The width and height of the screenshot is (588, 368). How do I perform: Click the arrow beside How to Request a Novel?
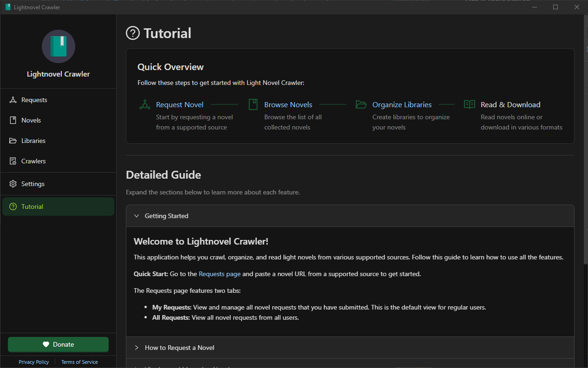[137, 348]
